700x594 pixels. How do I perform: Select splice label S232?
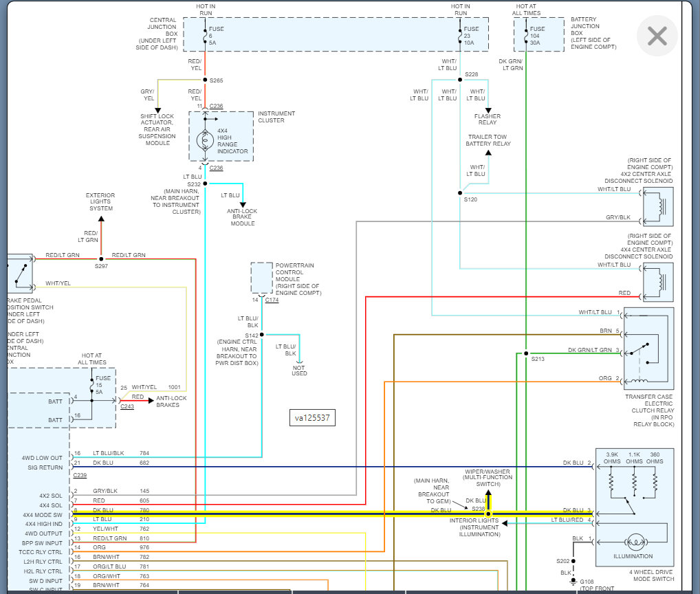pyautogui.click(x=194, y=184)
